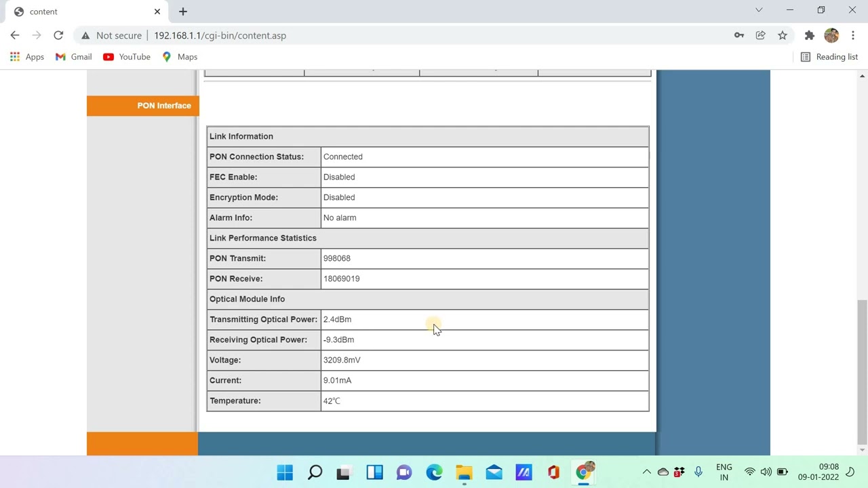Click the Not secure warning icon
Image resolution: width=868 pixels, height=488 pixels.
point(85,35)
